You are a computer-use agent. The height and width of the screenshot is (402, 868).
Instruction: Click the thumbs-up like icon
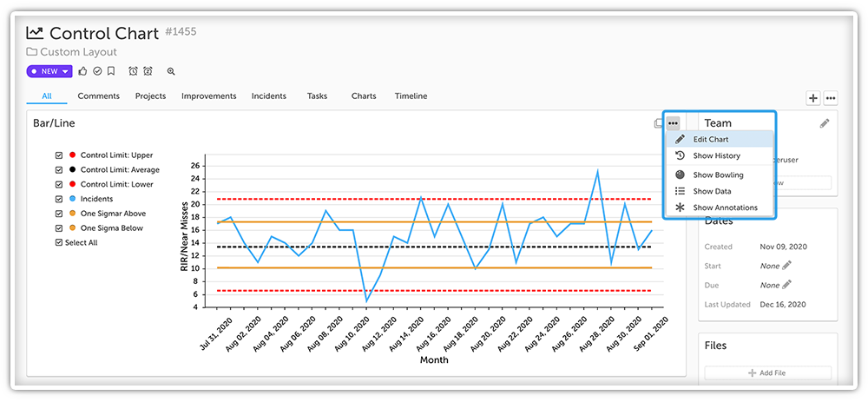[x=83, y=71]
